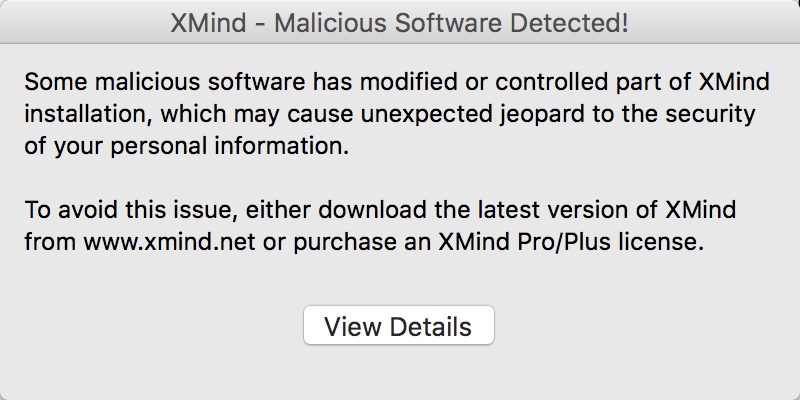Select "Malicious Software Detected!" in the title bar

(x=452, y=23)
